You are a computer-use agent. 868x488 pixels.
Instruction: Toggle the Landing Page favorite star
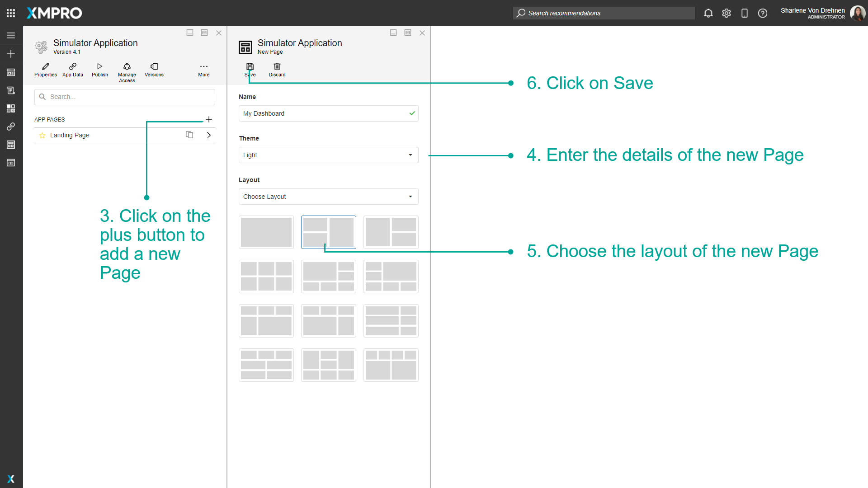[x=42, y=135]
